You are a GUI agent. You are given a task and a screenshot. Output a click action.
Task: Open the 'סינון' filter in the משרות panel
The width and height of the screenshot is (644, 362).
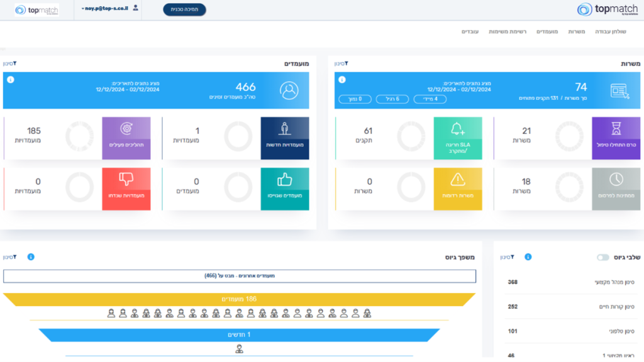(x=341, y=63)
